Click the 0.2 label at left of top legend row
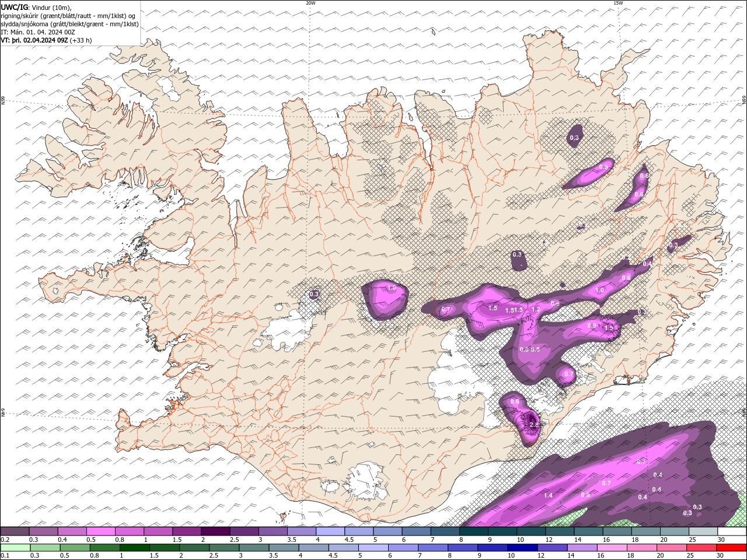Screen dimensions: 747x560 [x=5, y=540]
